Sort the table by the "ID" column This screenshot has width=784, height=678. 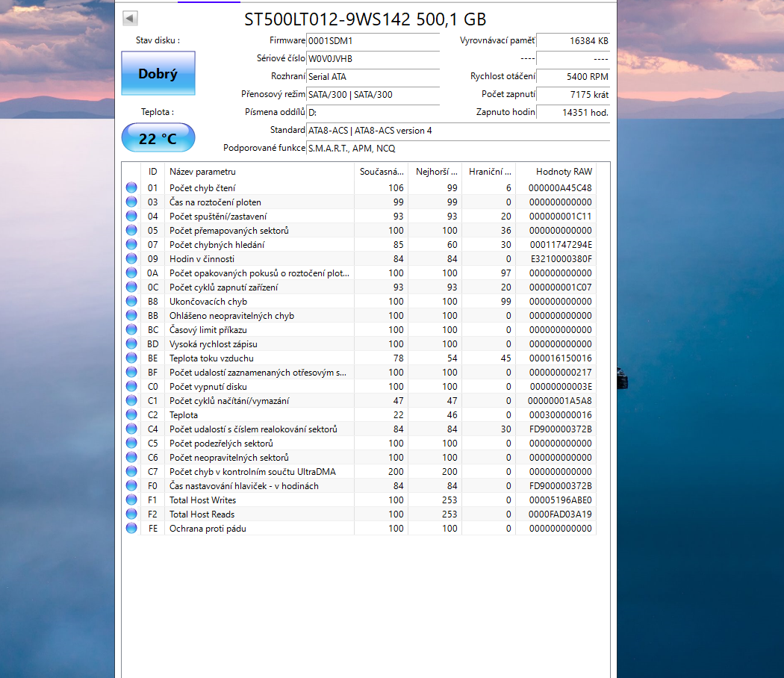[x=152, y=172]
